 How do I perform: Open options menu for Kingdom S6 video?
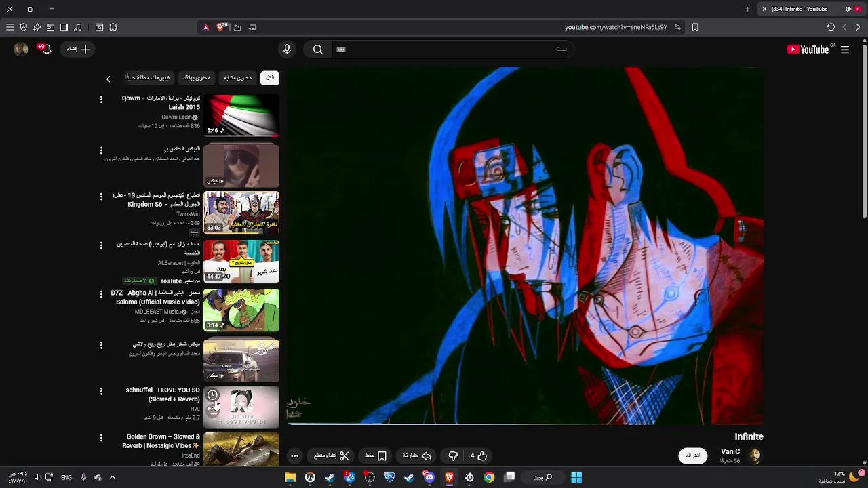click(101, 197)
